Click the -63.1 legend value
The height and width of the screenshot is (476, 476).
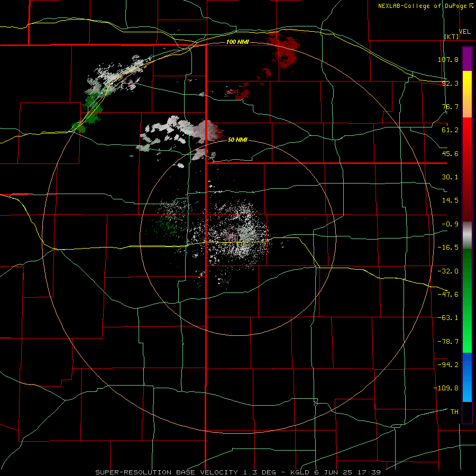click(x=448, y=318)
